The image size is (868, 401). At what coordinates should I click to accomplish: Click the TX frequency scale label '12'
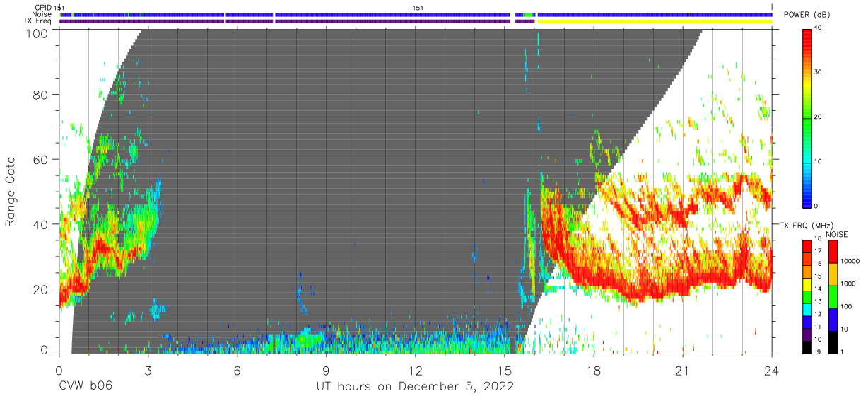(819, 314)
